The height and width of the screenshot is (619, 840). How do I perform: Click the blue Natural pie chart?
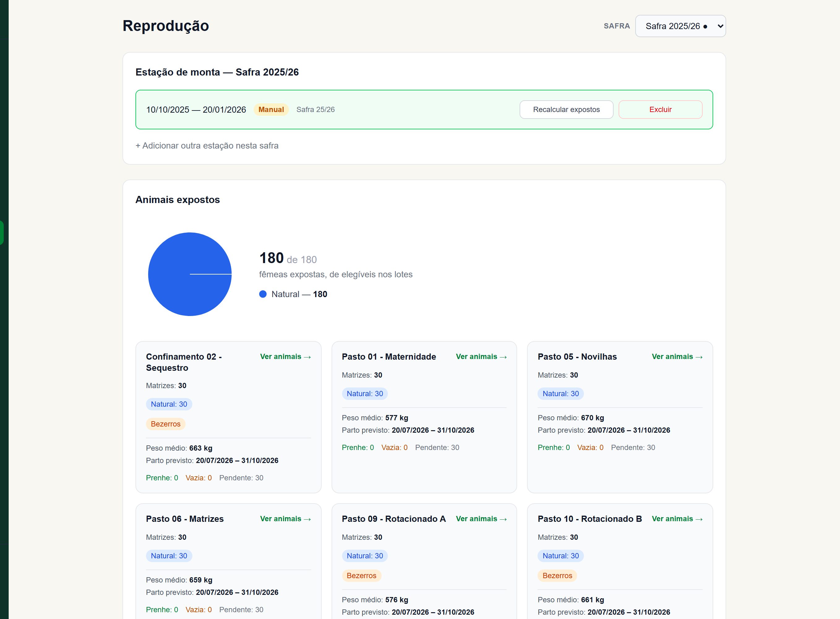tap(190, 274)
